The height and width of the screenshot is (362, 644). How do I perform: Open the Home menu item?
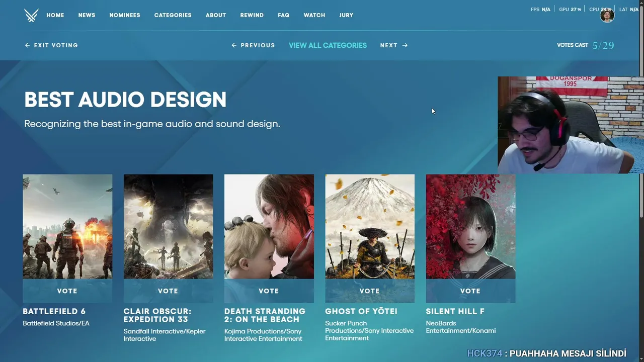[55, 15]
